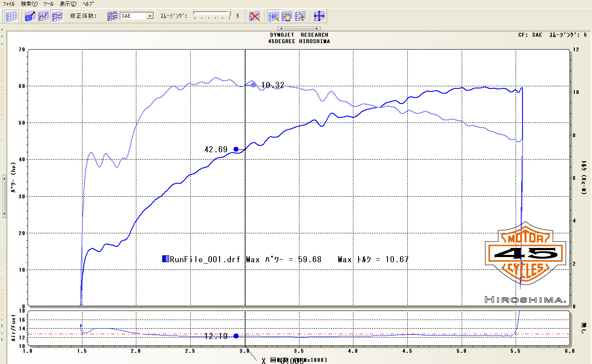The image size is (592, 364).
Task: Open the 検索(Y) menu
Action: coord(29,3)
